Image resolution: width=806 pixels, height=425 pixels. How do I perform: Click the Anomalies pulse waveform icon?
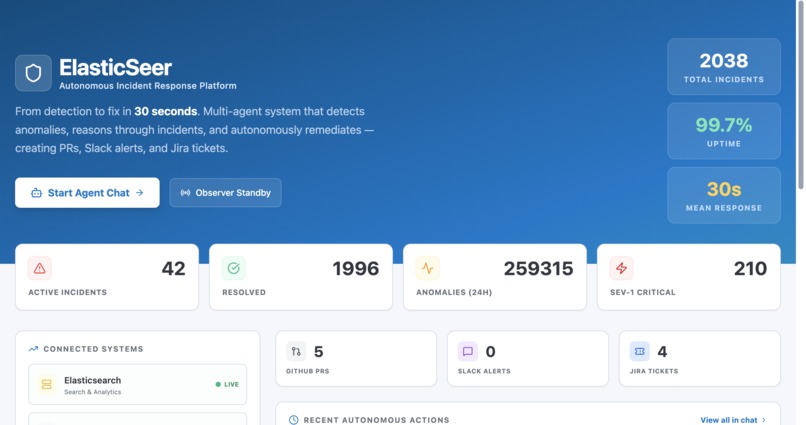point(427,268)
